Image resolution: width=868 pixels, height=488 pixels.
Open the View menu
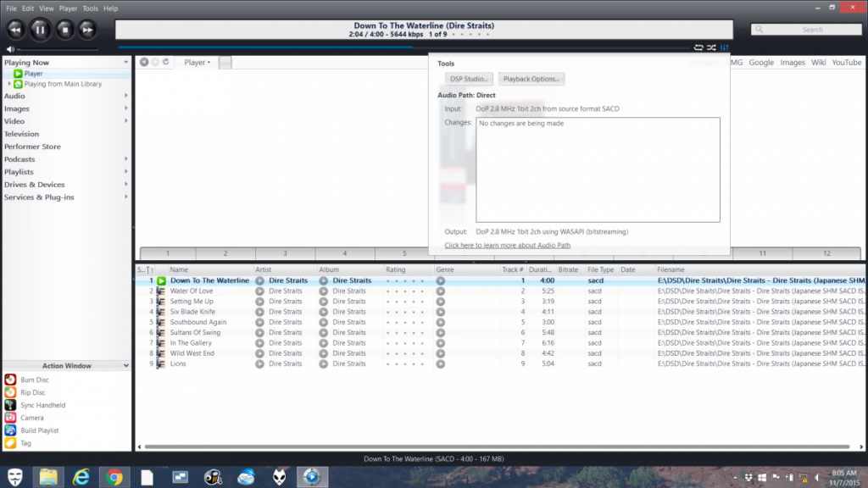click(x=47, y=8)
